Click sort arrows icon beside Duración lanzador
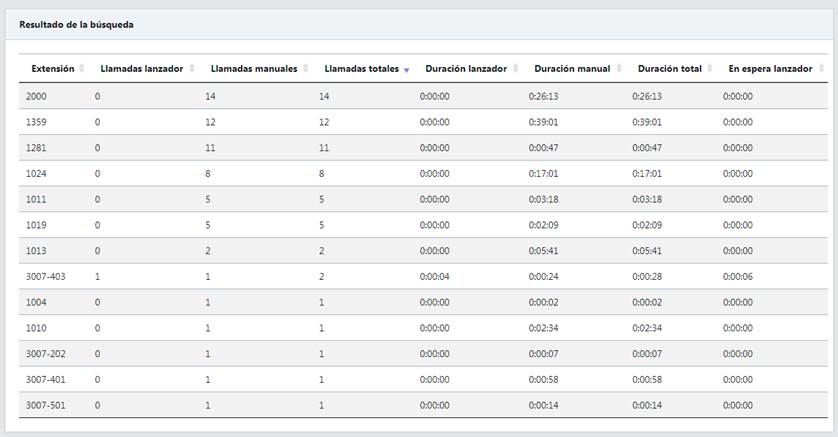The width and height of the screenshot is (838, 437). [x=515, y=69]
